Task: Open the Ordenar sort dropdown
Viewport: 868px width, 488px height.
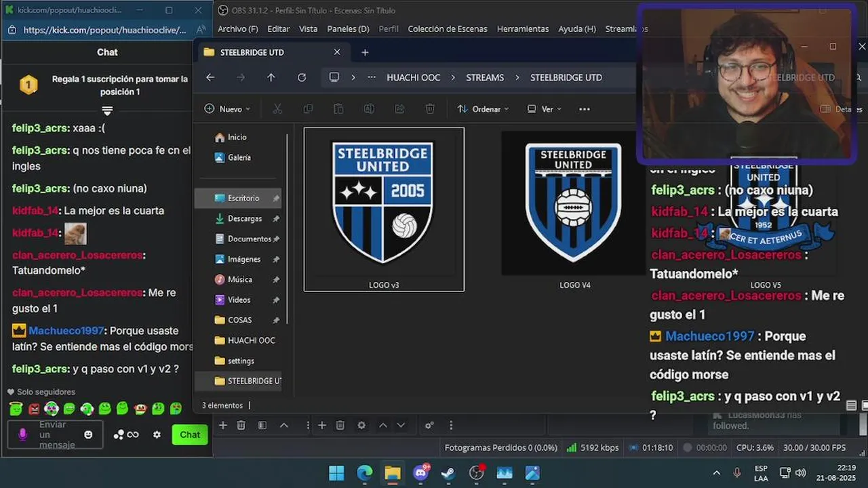Action: tap(483, 109)
